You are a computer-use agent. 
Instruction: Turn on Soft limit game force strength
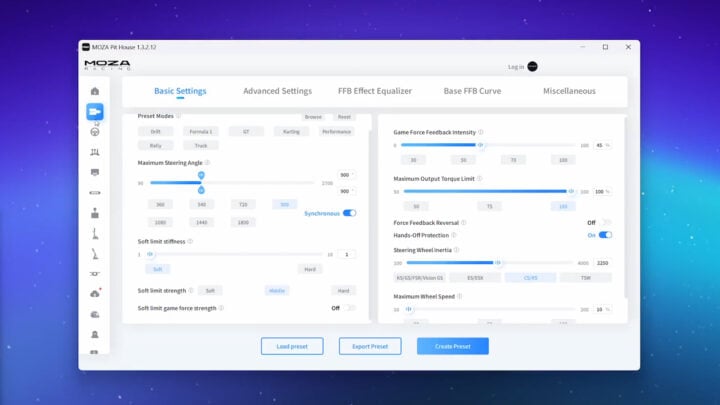[350, 308]
